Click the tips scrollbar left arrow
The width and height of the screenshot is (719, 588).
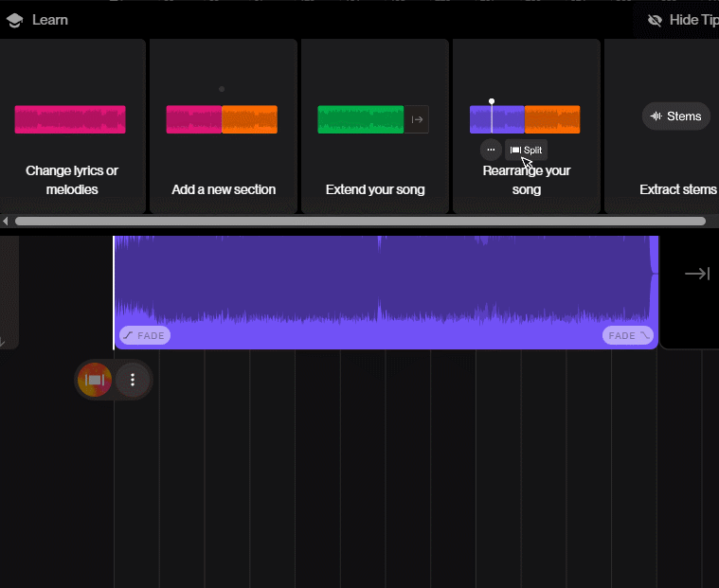click(x=6, y=222)
